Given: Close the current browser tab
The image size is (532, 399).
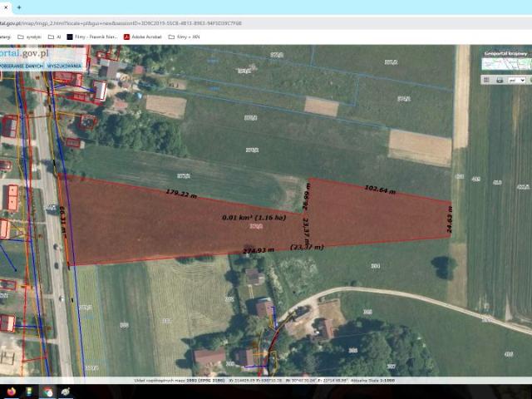Looking at the screenshot, I should tap(6, 7).
